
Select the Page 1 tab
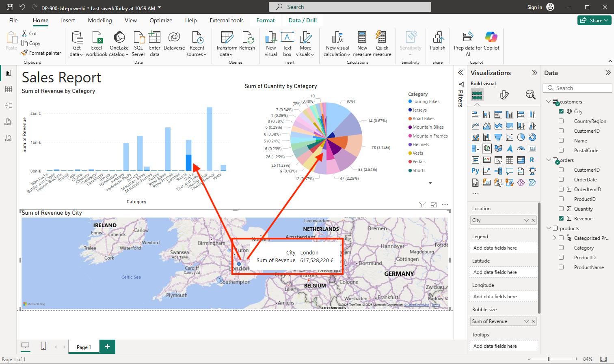[x=84, y=347]
